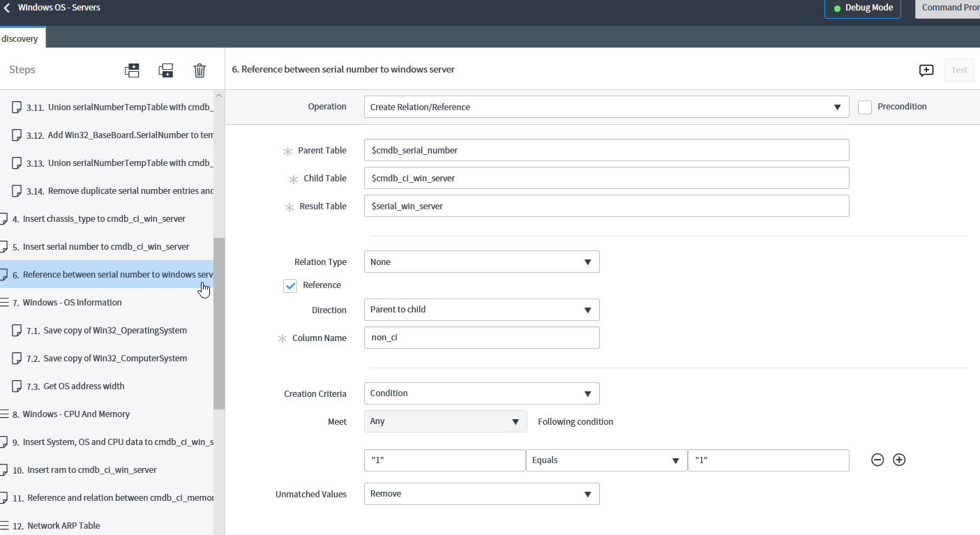
Task: Toggle Debug Mode
Action: click(x=863, y=8)
